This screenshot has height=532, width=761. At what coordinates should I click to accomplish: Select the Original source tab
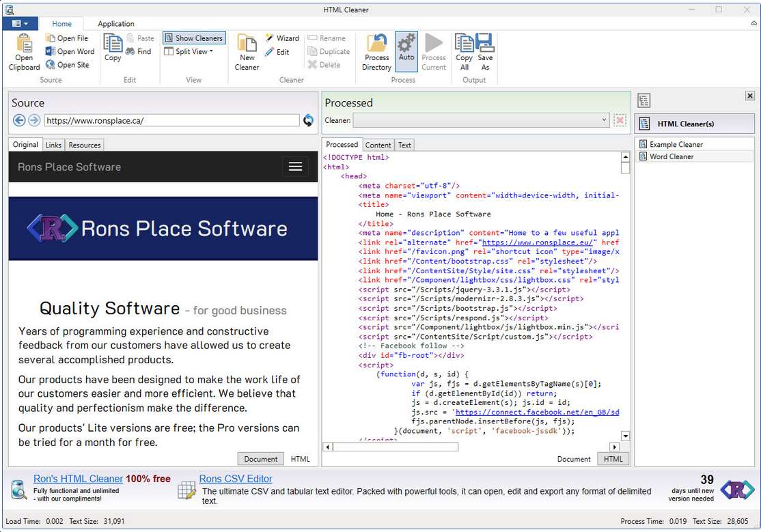[25, 145]
